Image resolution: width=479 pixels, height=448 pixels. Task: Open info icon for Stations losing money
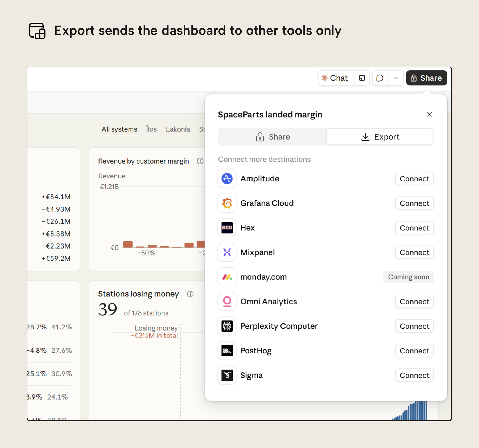point(190,294)
